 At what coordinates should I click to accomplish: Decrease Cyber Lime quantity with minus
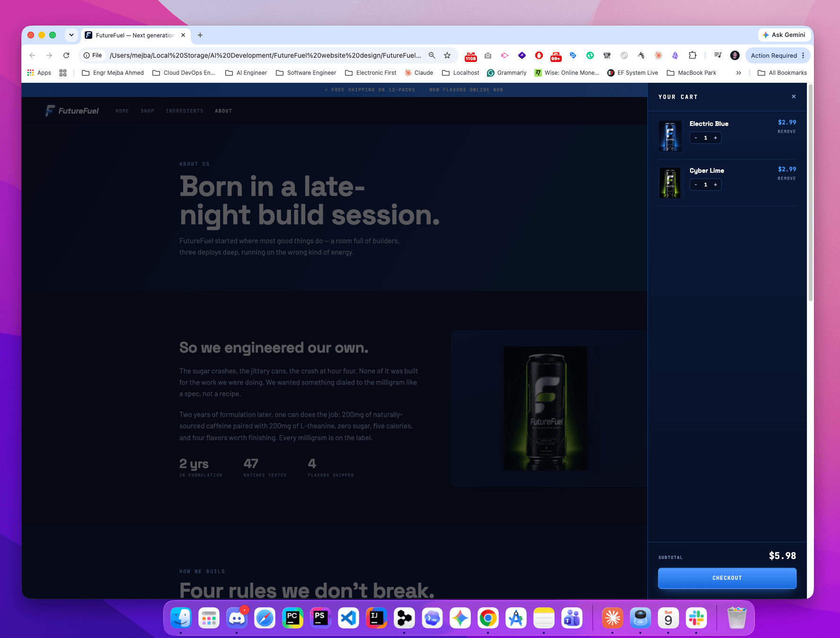[696, 185]
